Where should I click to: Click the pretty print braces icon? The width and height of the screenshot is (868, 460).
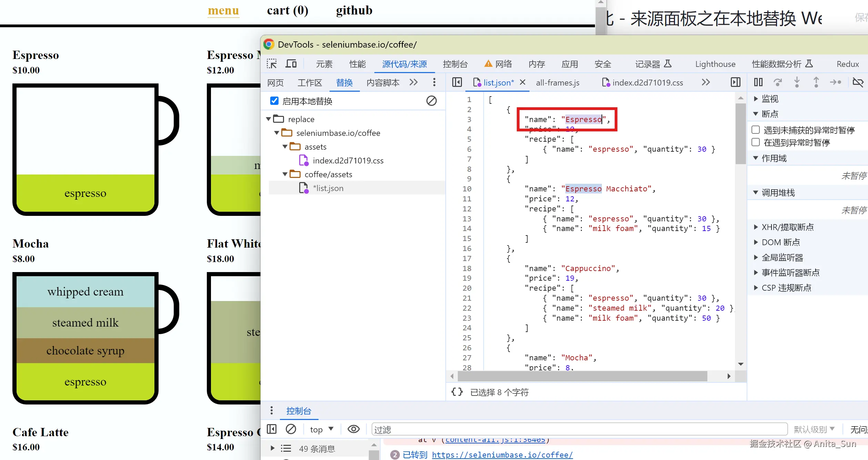457,392
